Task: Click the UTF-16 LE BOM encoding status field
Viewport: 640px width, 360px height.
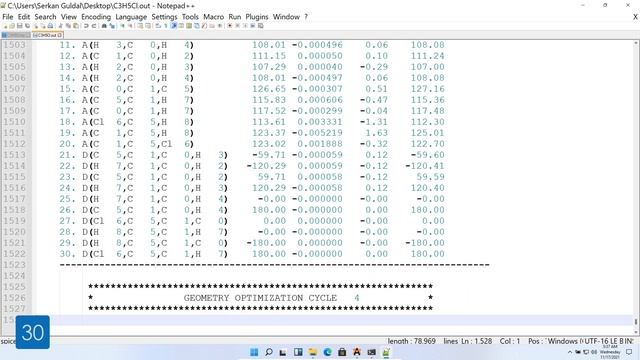Action: 609,341
